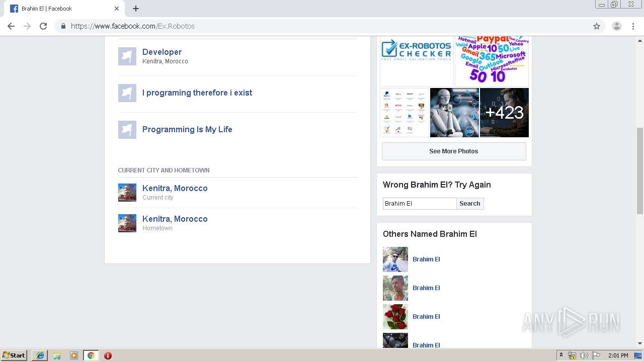Open Windows Explorer folder from the taskbar
The height and width of the screenshot is (362, 644).
57,355
